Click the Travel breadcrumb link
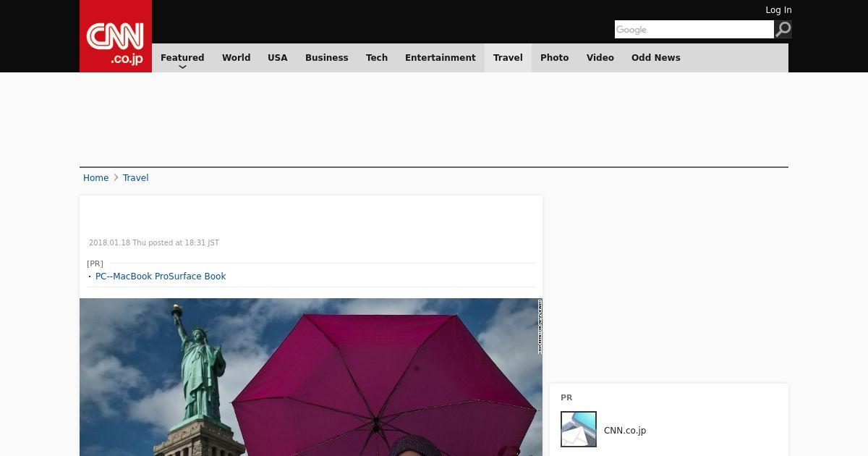Viewport: 868px width, 456px height. 135,178
